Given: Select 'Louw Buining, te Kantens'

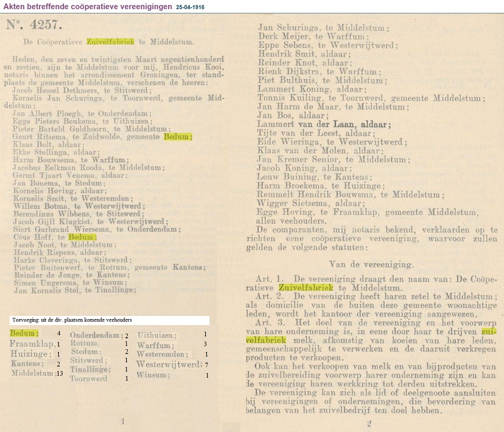Looking at the screenshot, I should [x=314, y=177].
